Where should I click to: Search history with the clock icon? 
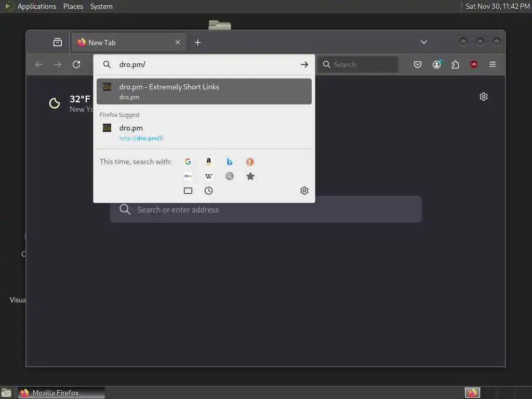209,191
